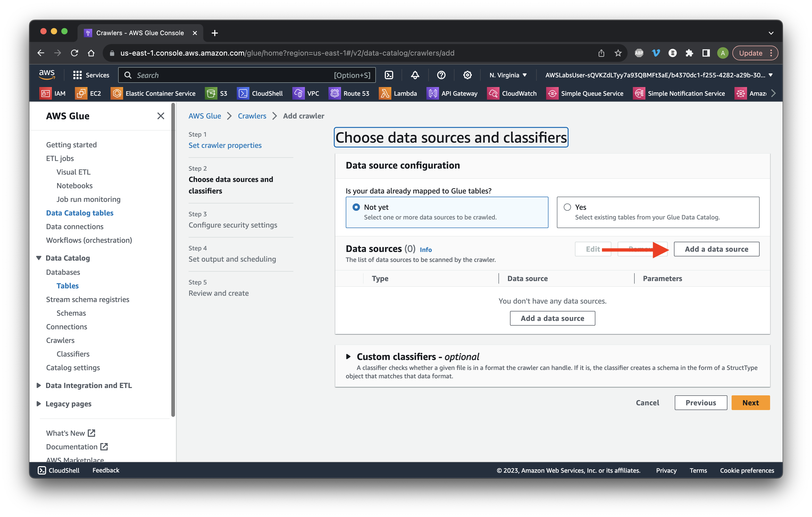Open the S3 service shortcut
The height and width of the screenshot is (517, 812).
pos(216,94)
